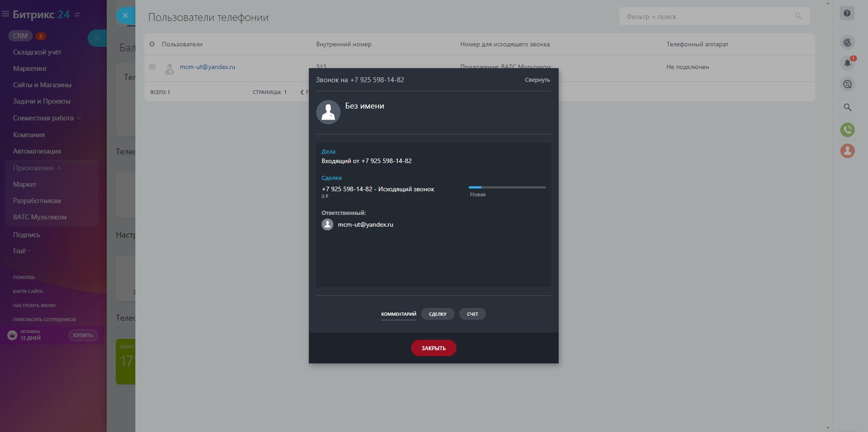Go to Складской учёт
868x432 pixels.
click(x=37, y=52)
